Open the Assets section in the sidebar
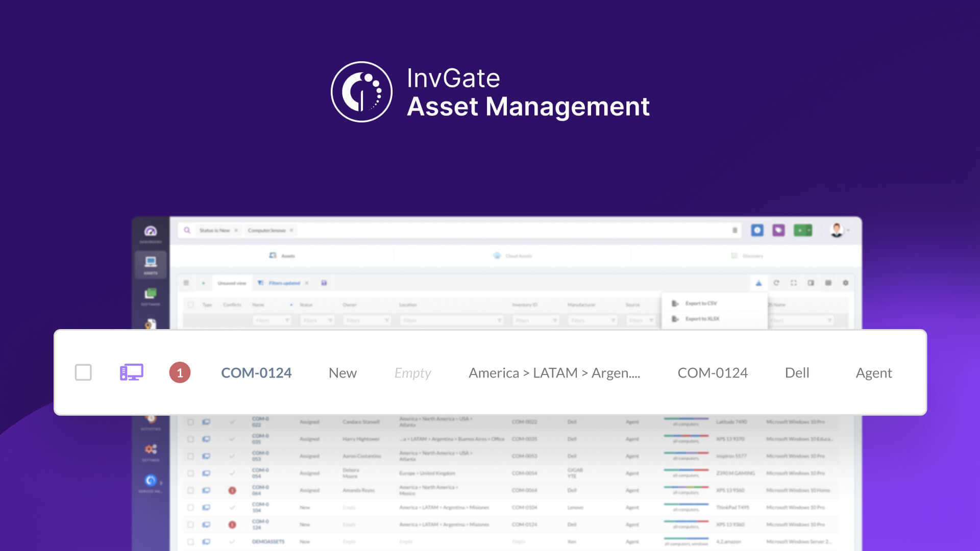 tap(151, 265)
